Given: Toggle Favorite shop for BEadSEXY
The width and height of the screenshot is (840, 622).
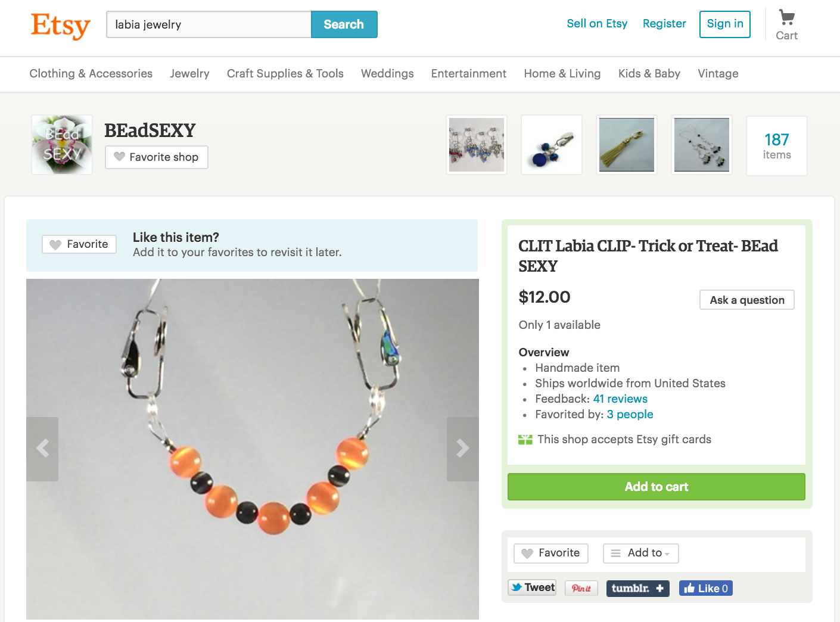Looking at the screenshot, I should (157, 157).
